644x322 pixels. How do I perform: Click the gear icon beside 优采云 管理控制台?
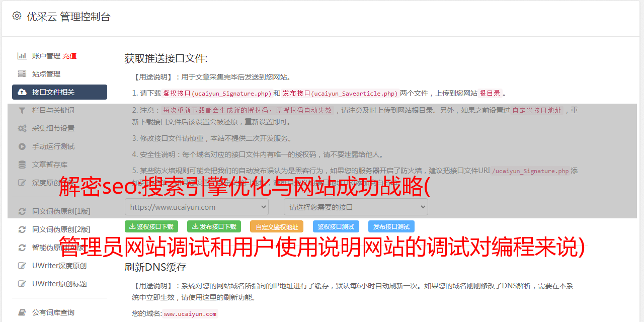pyautogui.click(x=17, y=16)
